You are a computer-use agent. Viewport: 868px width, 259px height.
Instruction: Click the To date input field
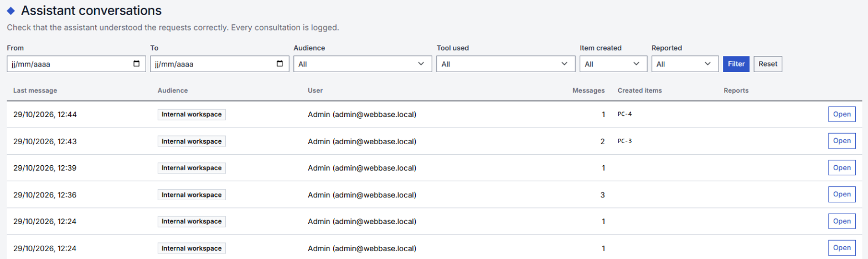click(x=219, y=64)
